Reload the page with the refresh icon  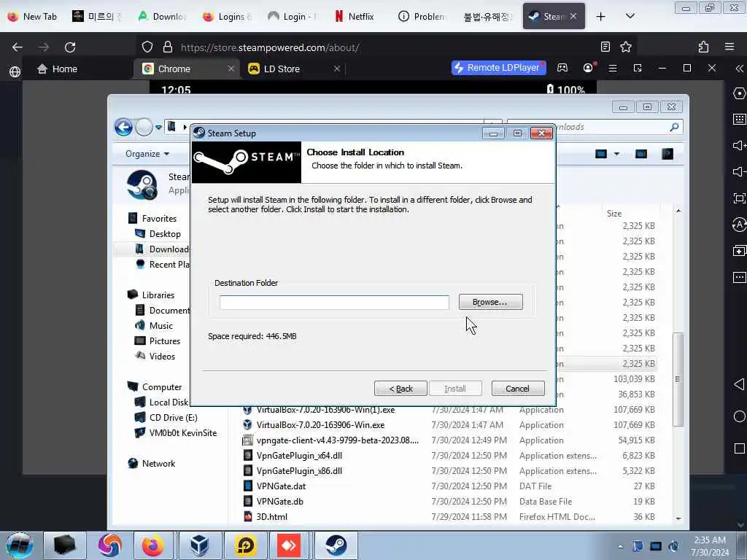pos(70,47)
